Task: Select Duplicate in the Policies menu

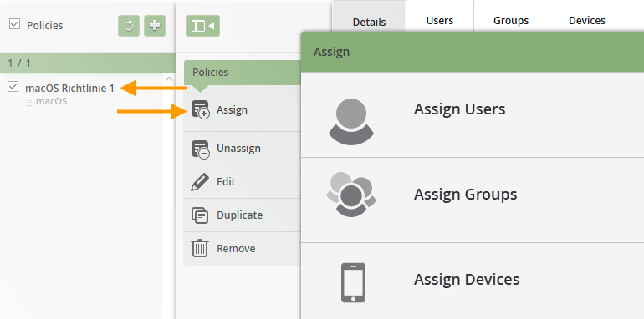Action: [243, 215]
